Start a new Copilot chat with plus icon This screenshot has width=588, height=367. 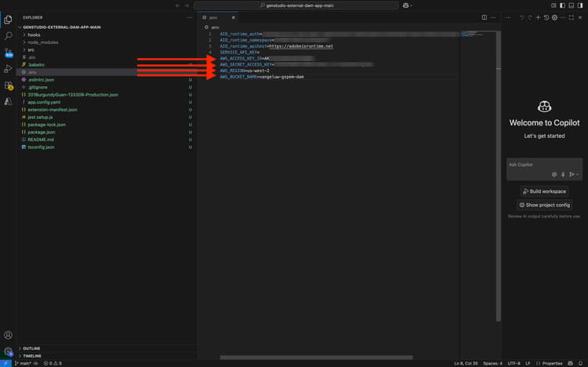(x=538, y=17)
